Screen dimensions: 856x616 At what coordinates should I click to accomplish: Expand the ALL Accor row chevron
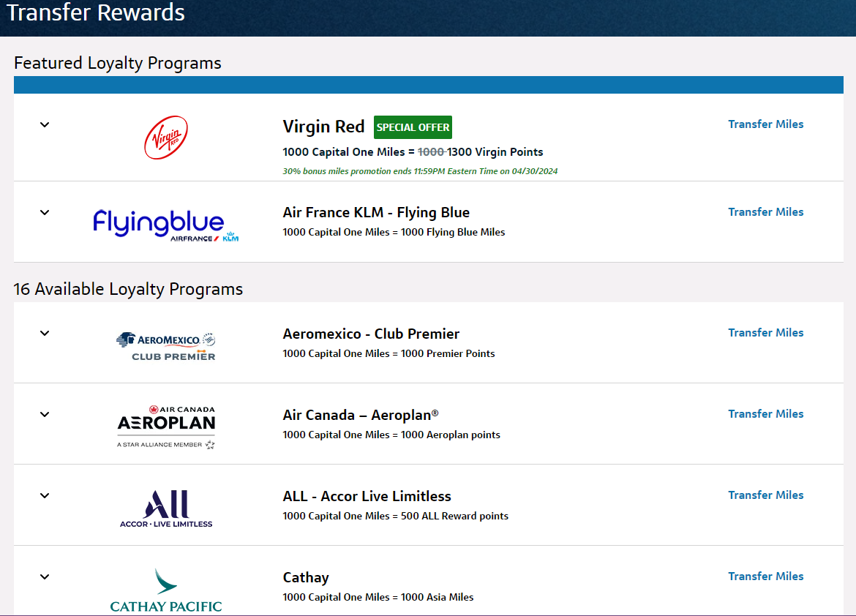45,495
